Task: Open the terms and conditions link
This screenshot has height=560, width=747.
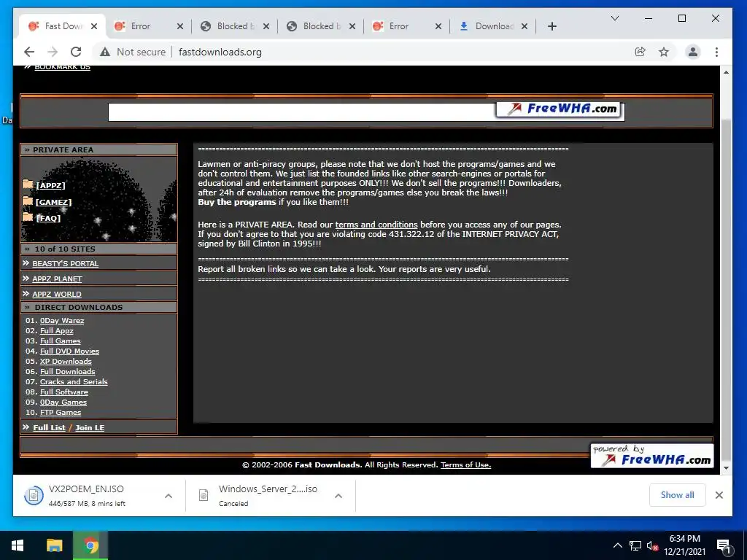Action: 376,225
